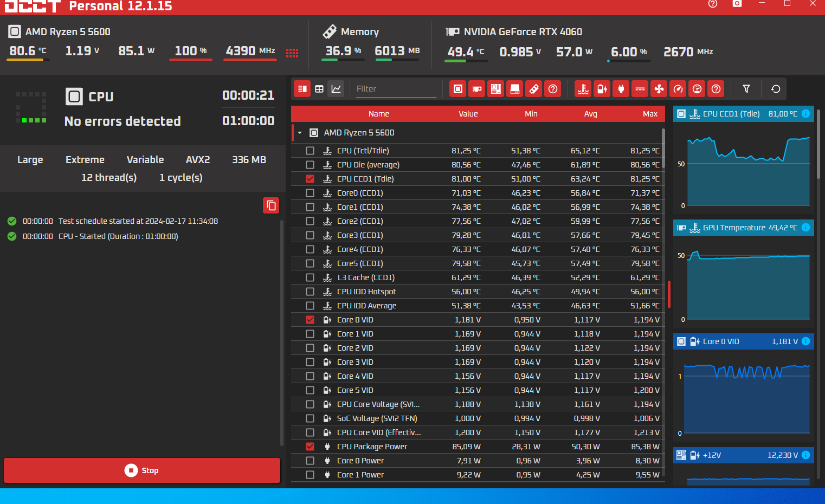Click the AVX2 instruction set label
825x504 pixels.
click(198, 160)
